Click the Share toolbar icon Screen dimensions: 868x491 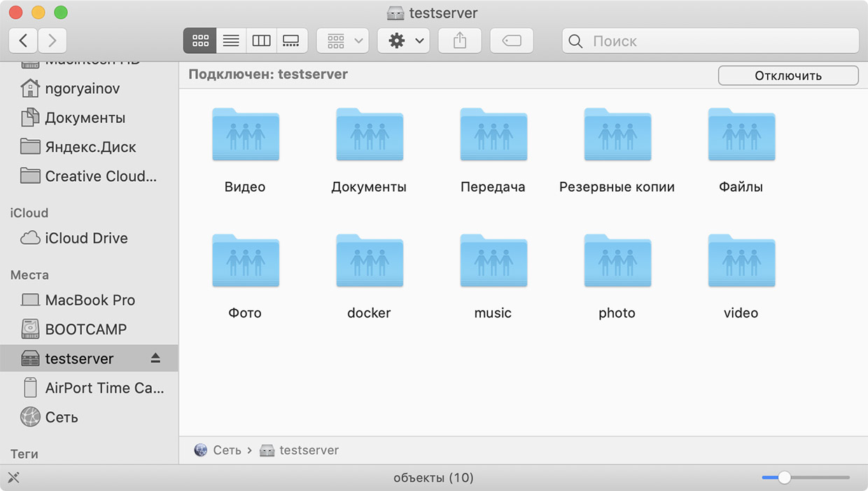(x=459, y=41)
